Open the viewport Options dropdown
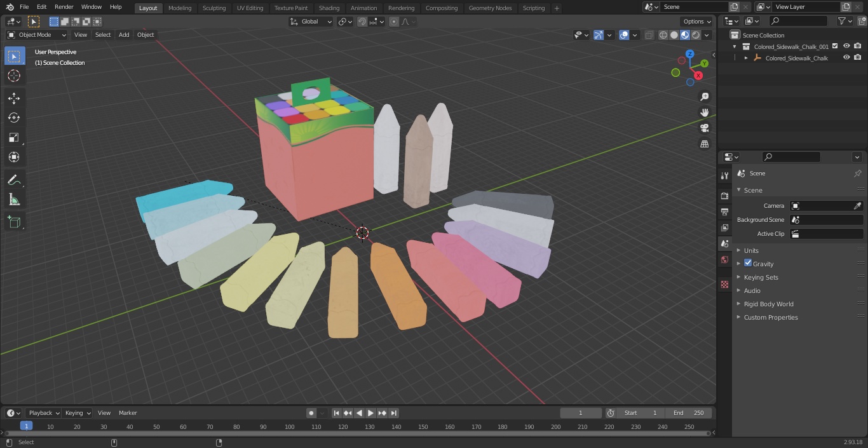This screenshot has height=448, width=868. (697, 22)
